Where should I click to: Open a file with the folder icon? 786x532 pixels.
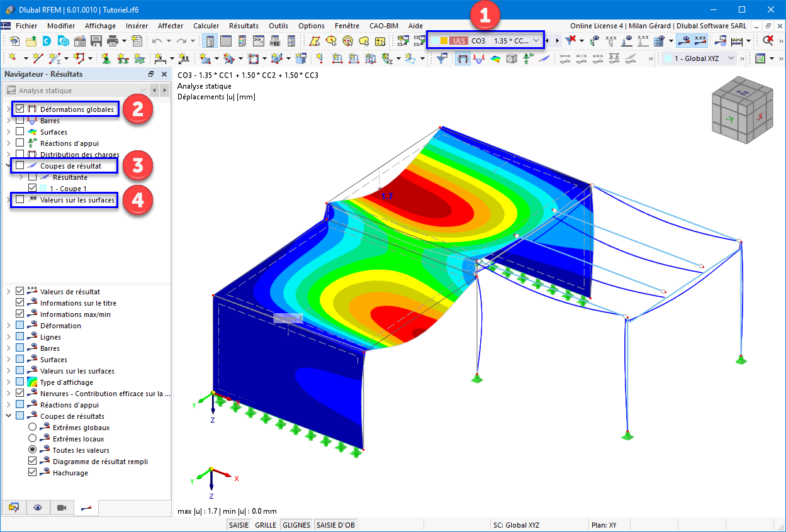tap(31, 41)
